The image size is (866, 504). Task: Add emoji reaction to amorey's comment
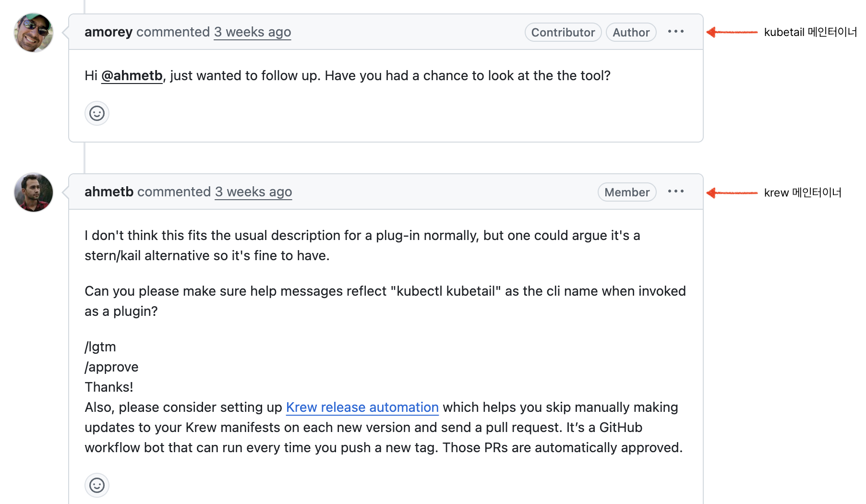tap(97, 113)
